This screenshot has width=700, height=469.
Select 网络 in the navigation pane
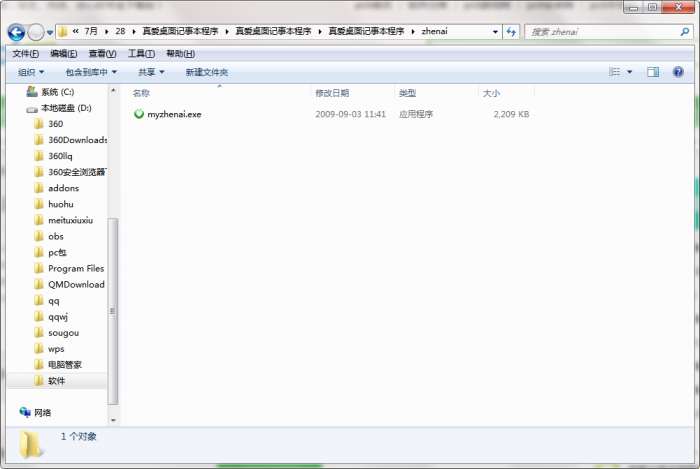(42, 413)
